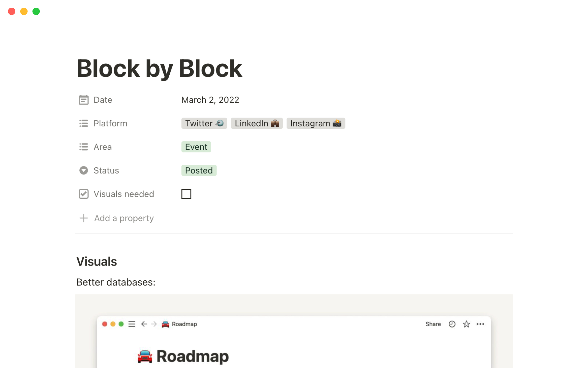Open the three-dot more menu in Roadmap
The image size is (588, 368).
coord(480,324)
